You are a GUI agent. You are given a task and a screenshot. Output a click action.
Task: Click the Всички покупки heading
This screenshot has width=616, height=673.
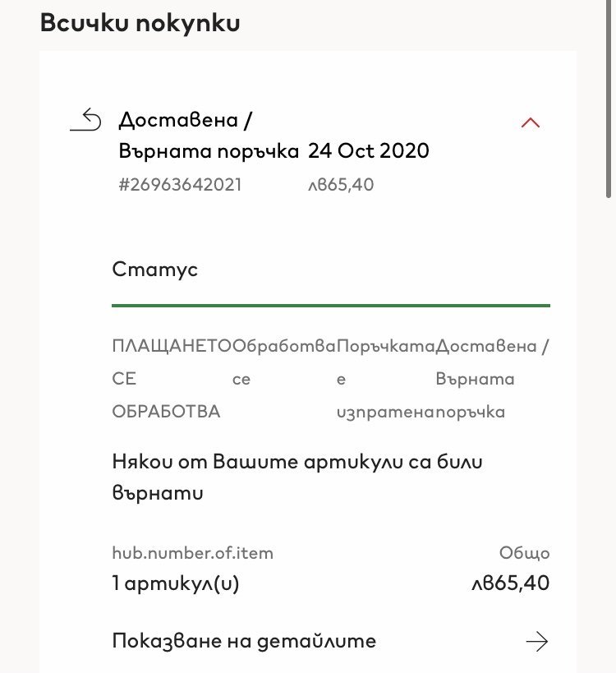[x=140, y=23]
